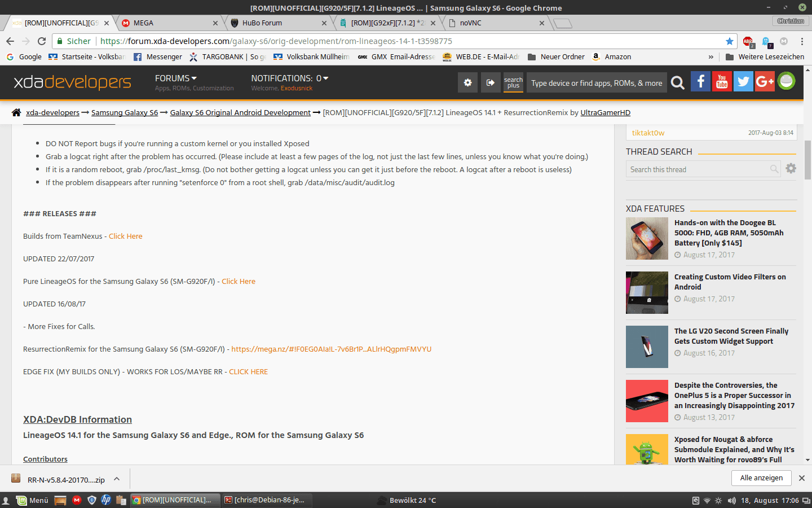Viewport: 812px width, 508px height.
Task: Expand NOTIFICATIONS dropdown menu
Action: coord(290,78)
